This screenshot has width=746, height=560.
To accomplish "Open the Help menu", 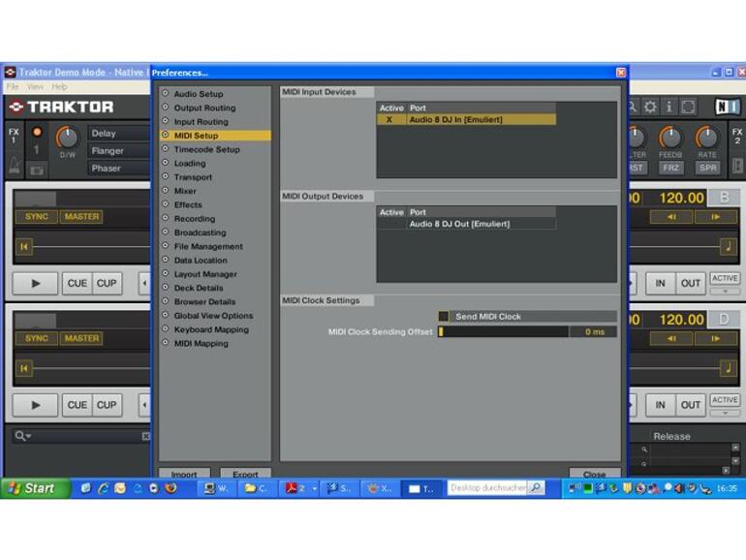I will coord(59,87).
